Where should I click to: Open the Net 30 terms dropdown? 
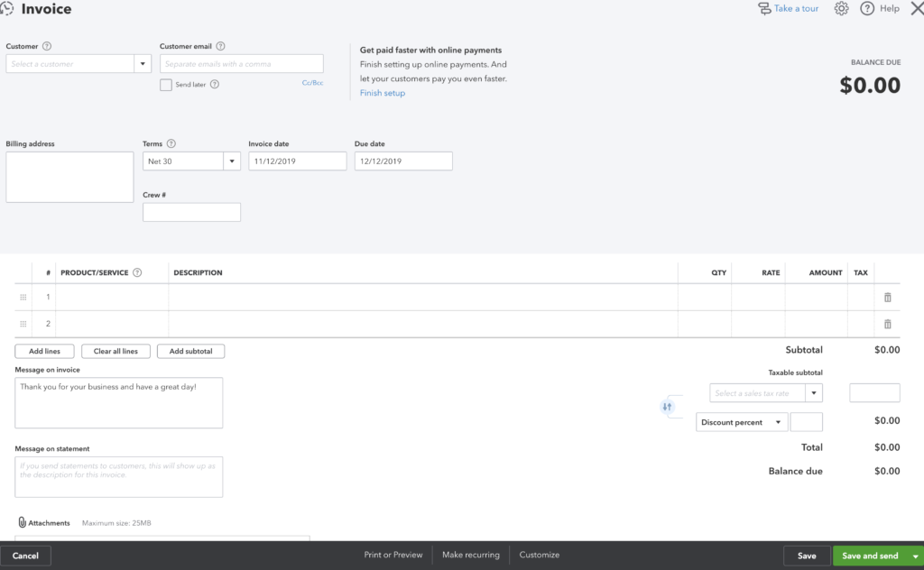pyautogui.click(x=231, y=161)
